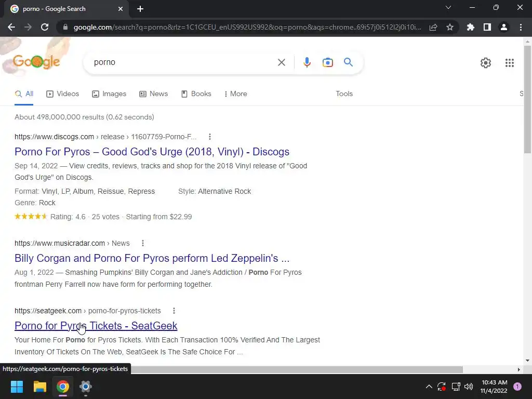The image size is (532, 399).
Task: Expand the More search categories menu
Action: coord(235,94)
